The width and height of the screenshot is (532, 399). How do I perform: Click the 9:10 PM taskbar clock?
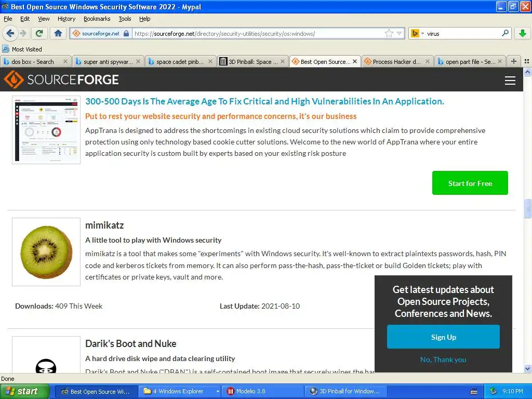(512, 391)
